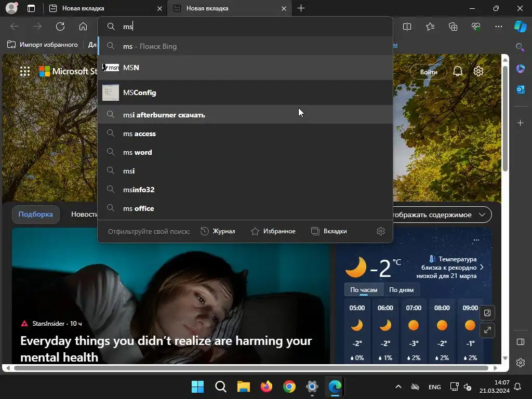Open the Copilot icon
This screenshot has height=399, width=532.
(x=520, y=26)
